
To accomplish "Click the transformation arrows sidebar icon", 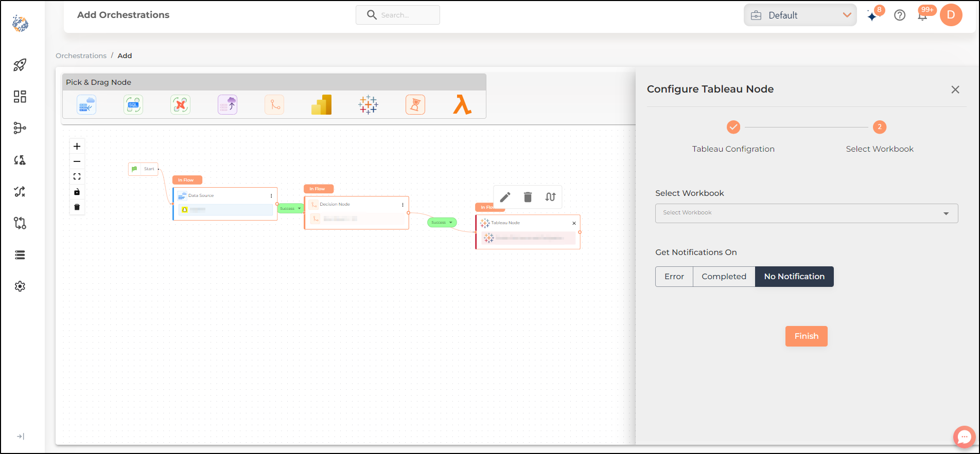I will 20,160.
